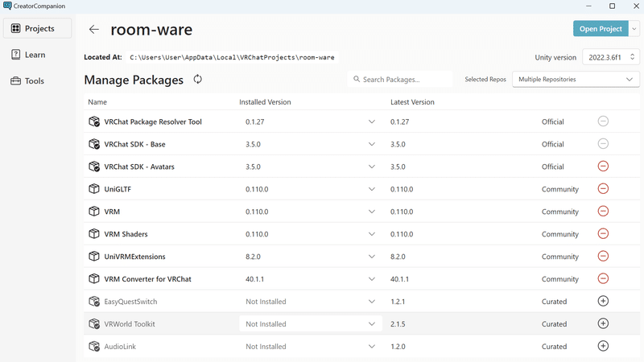The height and width of the screenshot is (362, 644).
Task: Click the VRM Converter for VRChat name
Action: click(148, 279)
